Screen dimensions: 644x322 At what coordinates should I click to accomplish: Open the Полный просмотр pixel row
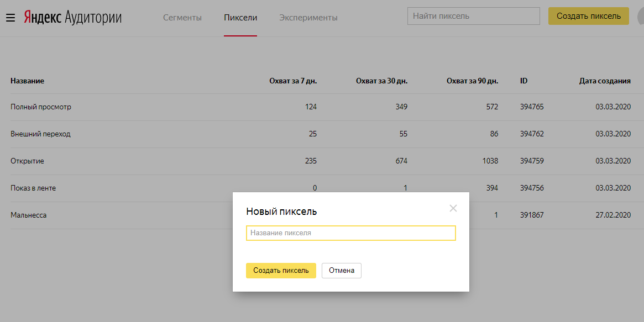(x=41, y=107)
